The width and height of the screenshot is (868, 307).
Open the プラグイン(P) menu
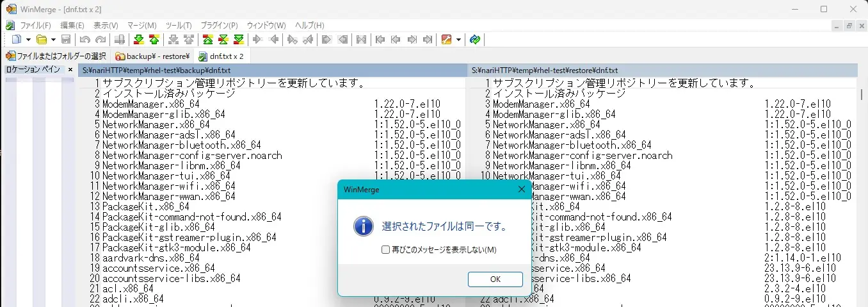click(x=219, y=25)
